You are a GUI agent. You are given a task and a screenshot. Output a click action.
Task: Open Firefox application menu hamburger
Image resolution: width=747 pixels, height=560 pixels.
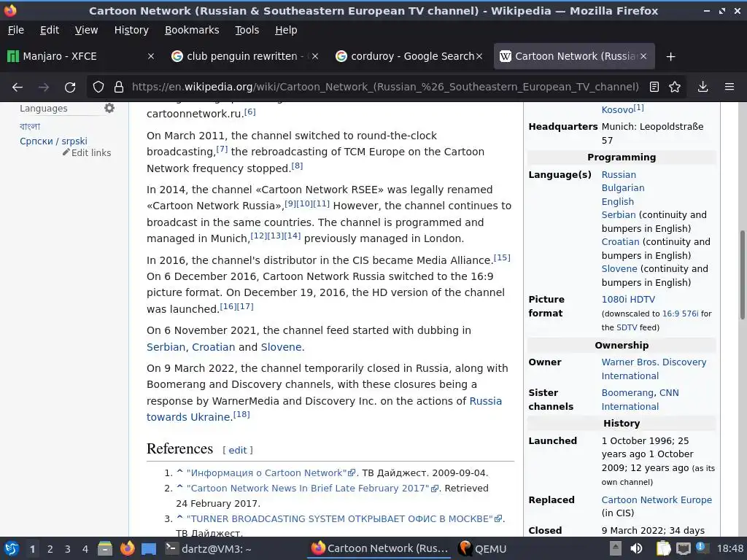(729, 87)
